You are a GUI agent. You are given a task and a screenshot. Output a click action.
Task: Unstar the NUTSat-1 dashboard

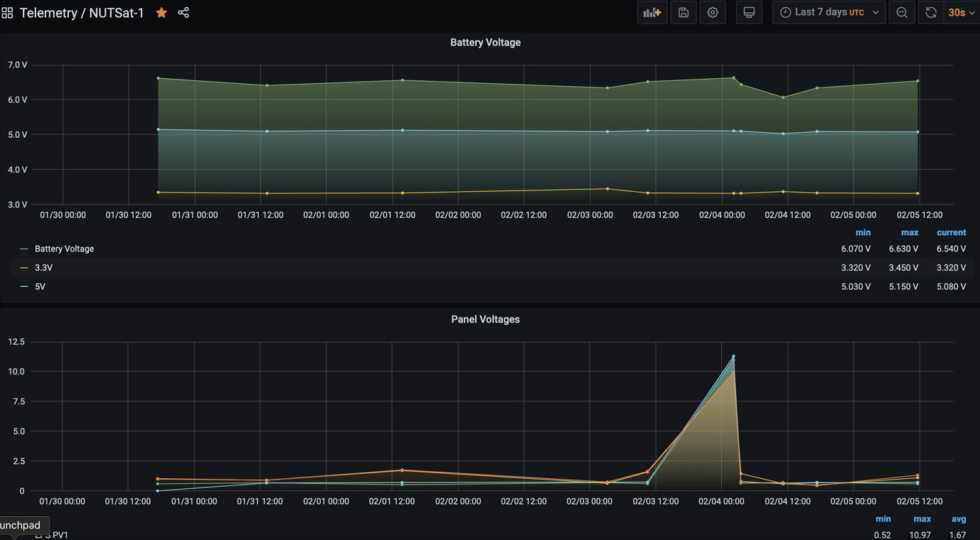(x=161, y=13)
